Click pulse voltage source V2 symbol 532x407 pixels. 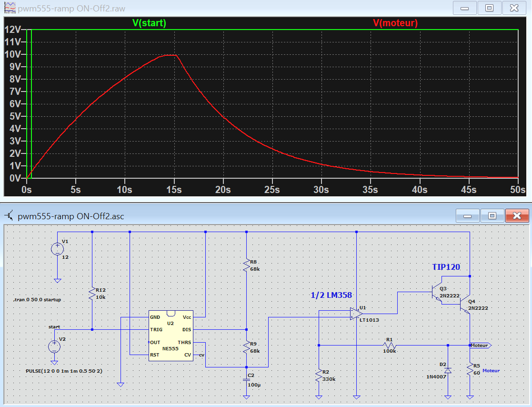pyautogui.click(x=54, y=346)
